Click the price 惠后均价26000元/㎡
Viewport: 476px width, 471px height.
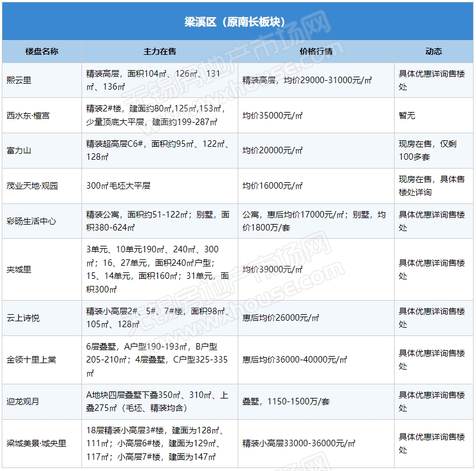point(281,318)
